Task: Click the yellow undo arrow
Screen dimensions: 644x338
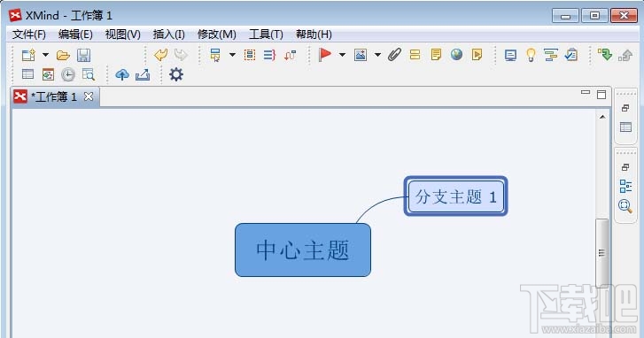Action: [x=160, y=55]
